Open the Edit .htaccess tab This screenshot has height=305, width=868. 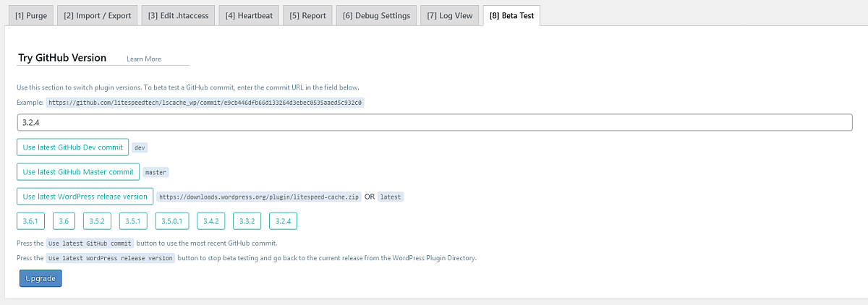(177, 15)
